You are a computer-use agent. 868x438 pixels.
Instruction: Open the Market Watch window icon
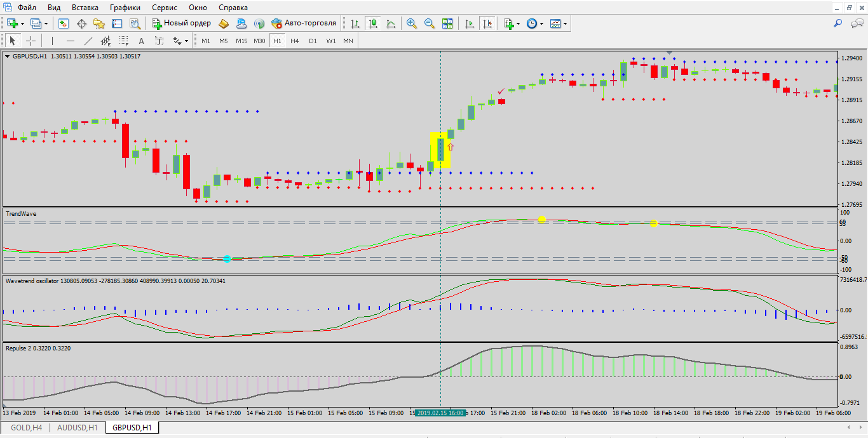point(64,23)
